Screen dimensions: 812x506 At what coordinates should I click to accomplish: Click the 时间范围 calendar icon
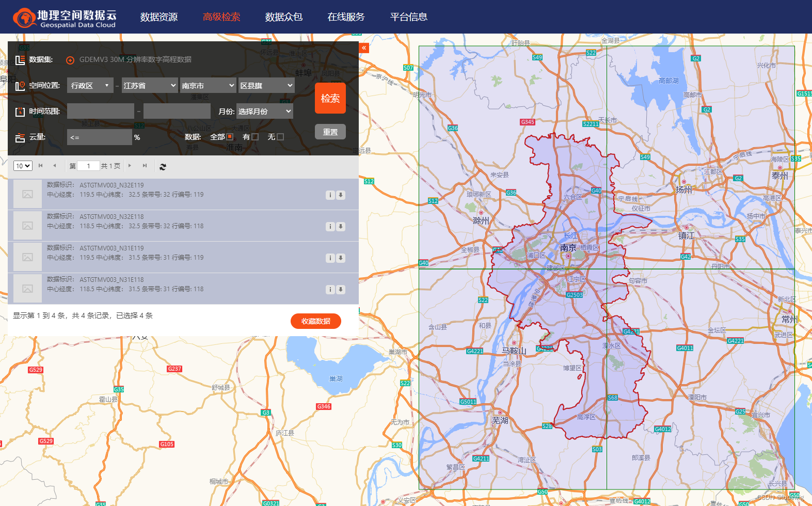click(x=20, y=112)
